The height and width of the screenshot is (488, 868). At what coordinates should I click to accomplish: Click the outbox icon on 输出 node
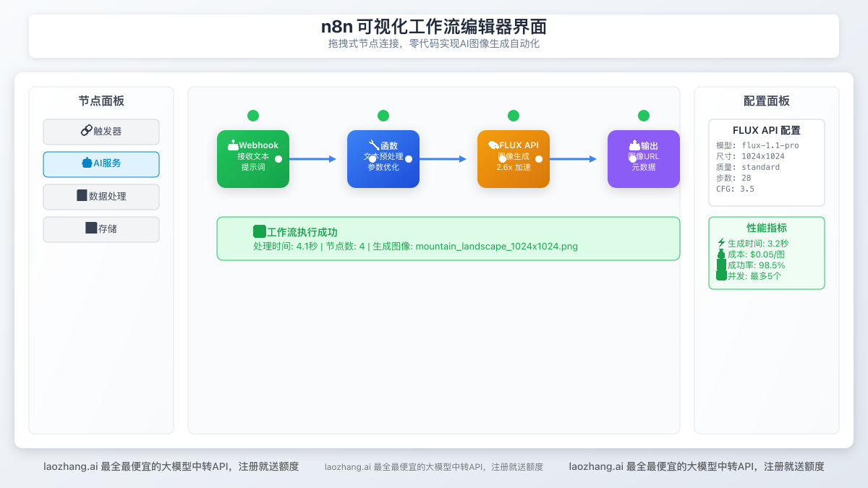(634, 145)
